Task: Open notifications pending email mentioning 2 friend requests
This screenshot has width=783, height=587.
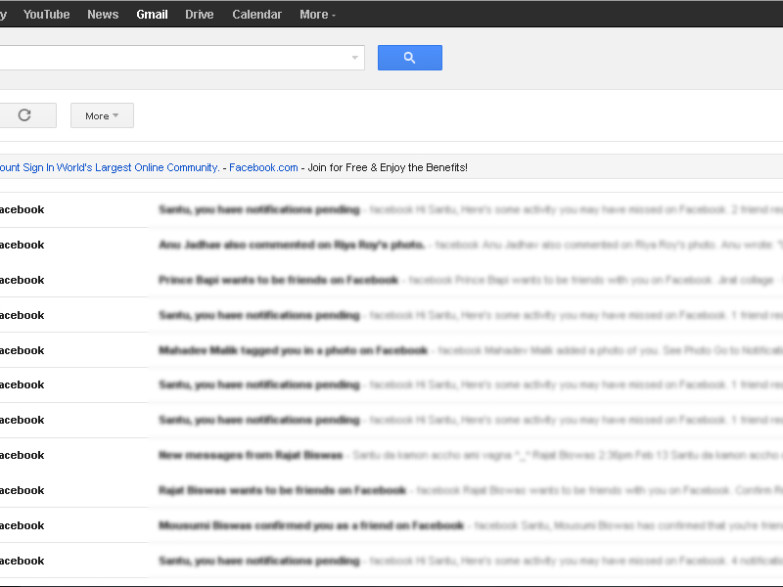Action: [x=392, y=210]
